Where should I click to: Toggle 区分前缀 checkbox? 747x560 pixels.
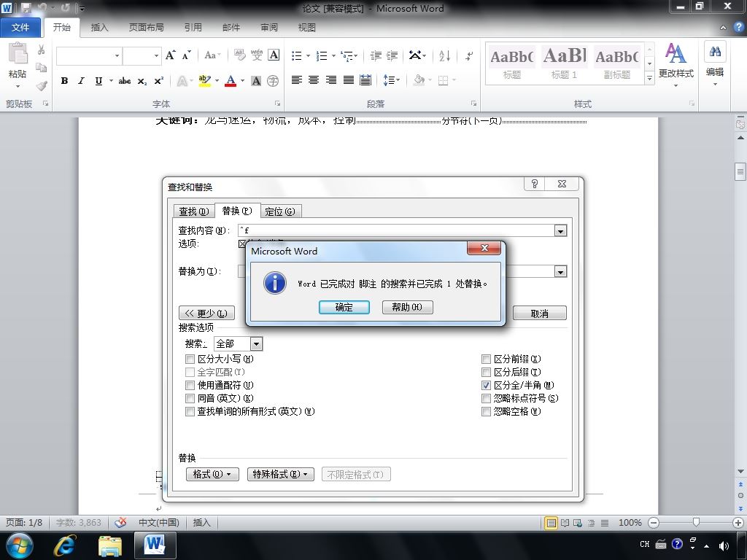(x=486, y=359)
